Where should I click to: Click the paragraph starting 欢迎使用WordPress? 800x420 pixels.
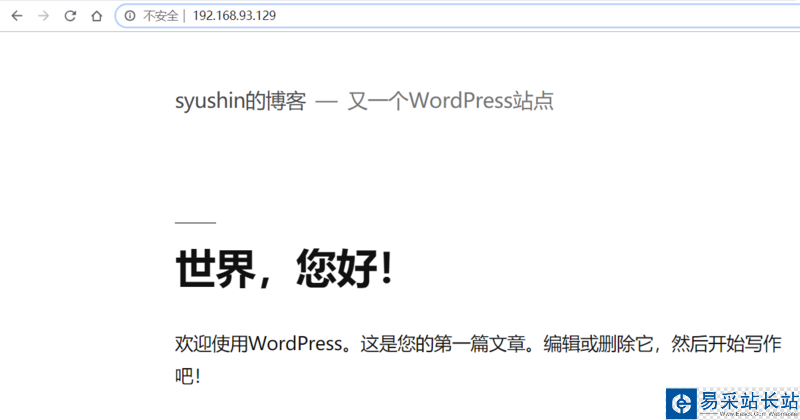point(478,360)
